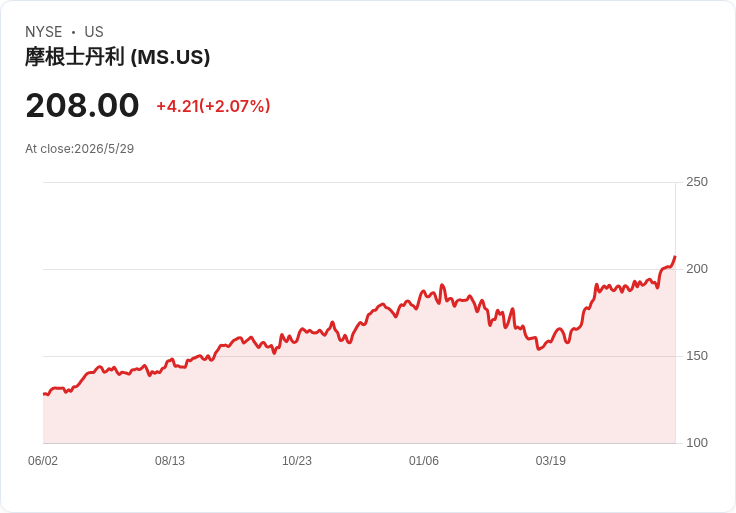The width and height of the screenshot is (736, 513).
Task: Click the 200 price axis label
Action: tap(697, 269)
